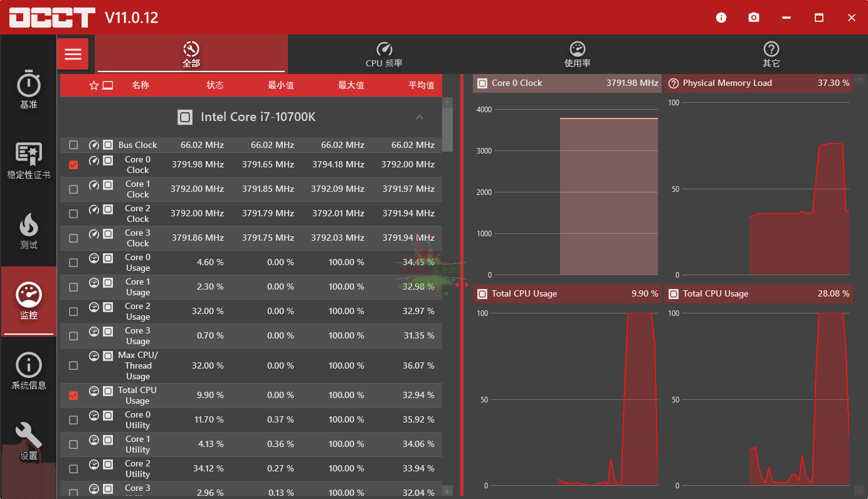Uncheck the Total CPU Usage checkbox
The width and height of the screenshot is (868, 499).
(73, 396)
